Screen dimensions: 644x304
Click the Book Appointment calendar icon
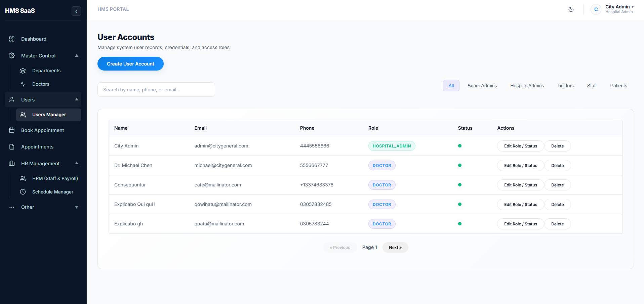pos(12,130)
